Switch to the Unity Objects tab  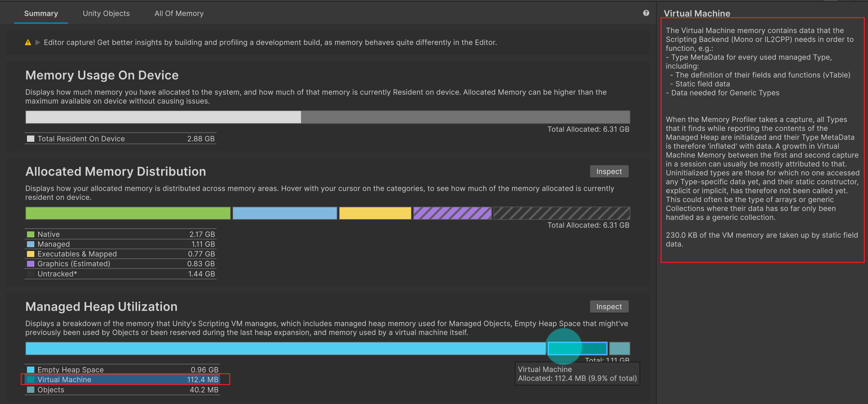(106, 13)
